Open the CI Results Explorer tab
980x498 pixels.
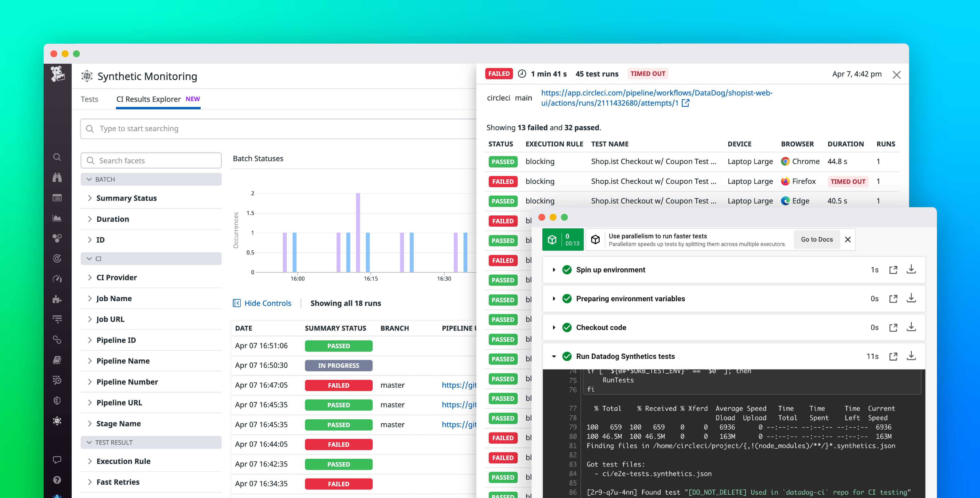149,99
